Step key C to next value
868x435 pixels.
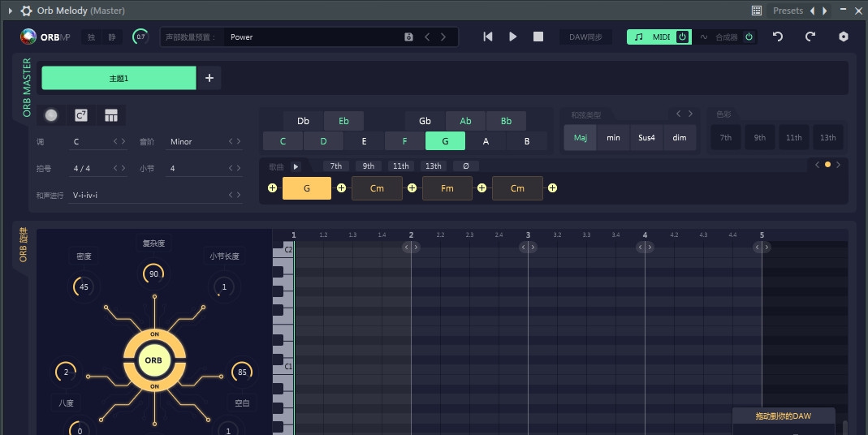[x=123, y=142]
